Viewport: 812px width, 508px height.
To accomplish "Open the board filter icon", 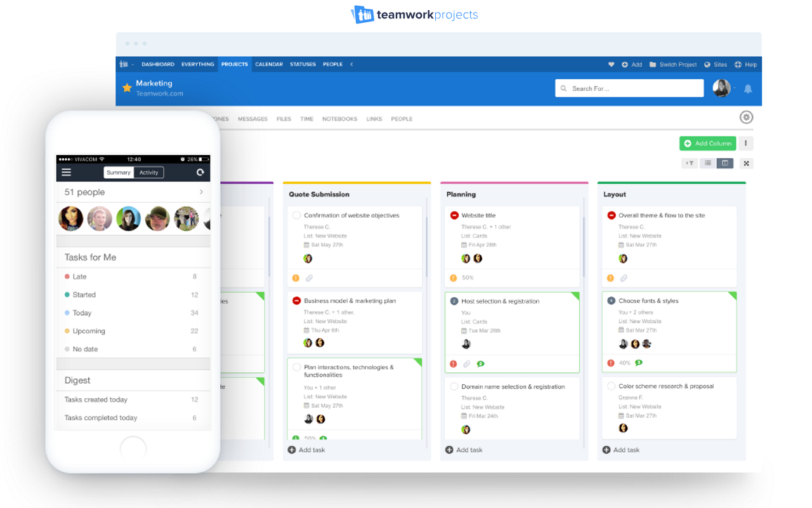I will coord(690,163).
